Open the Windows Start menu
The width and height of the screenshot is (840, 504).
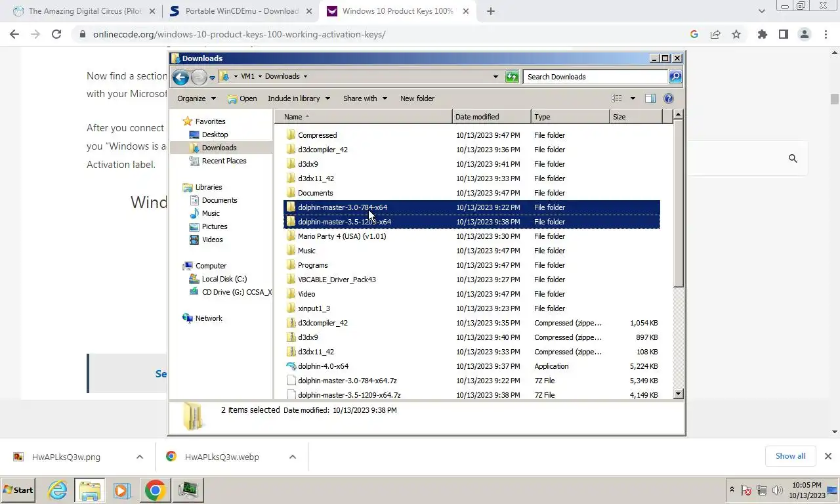[18, 490]
